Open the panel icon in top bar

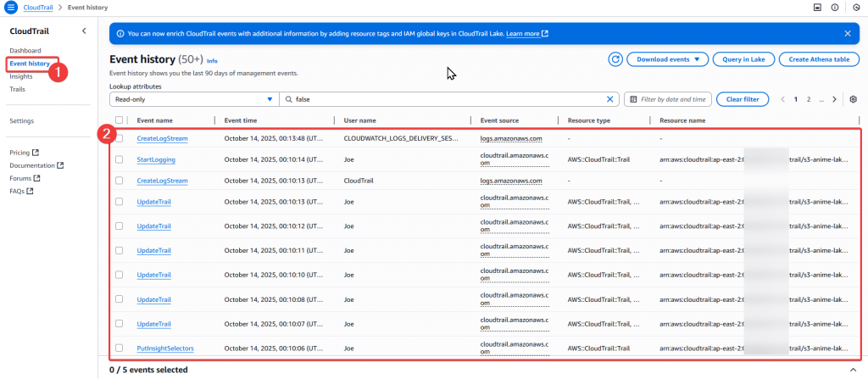tap(817, 8)
